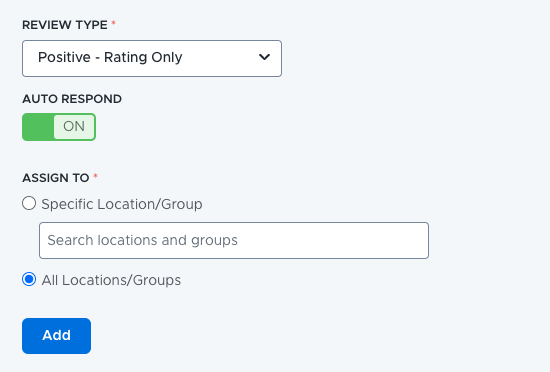Click the red asterisk beside ASSIGN TO

(95, 176)
